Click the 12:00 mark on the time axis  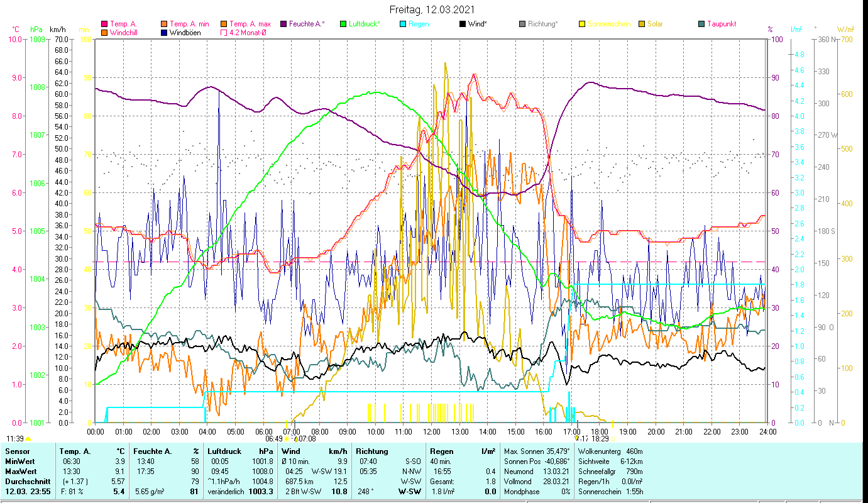pyautogui.click(x=432, y=432)
